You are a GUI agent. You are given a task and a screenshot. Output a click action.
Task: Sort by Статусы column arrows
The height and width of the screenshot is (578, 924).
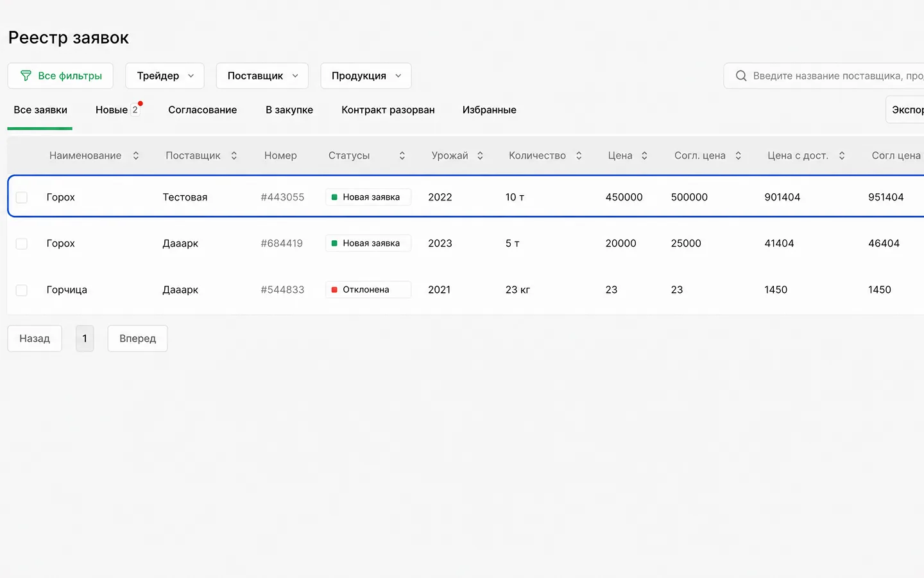coord(402,155)
